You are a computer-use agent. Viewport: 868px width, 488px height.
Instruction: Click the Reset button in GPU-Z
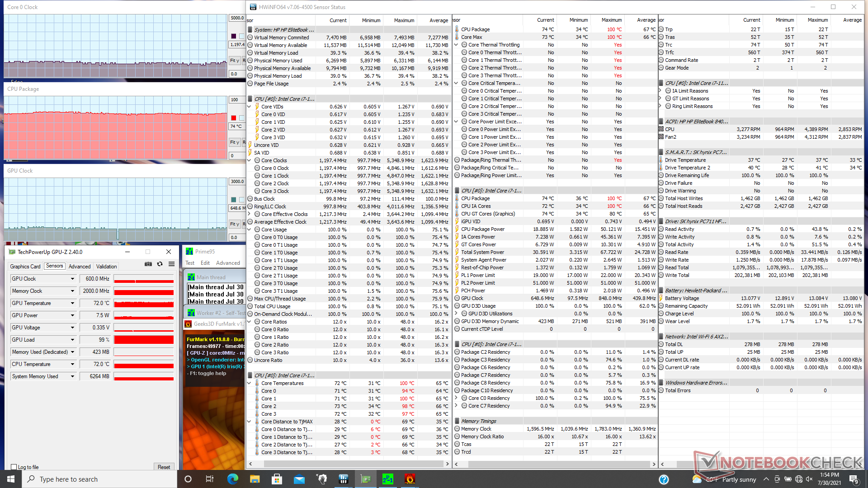(x=164, y=467)
